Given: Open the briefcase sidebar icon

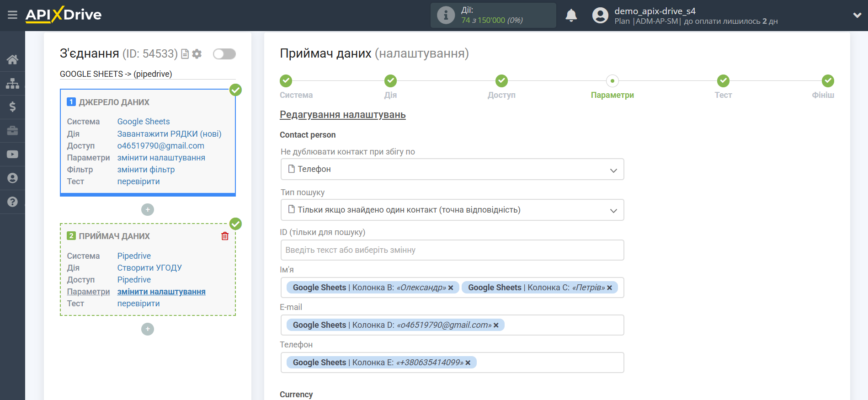Looking at the screenshot, I should (12, 131).
